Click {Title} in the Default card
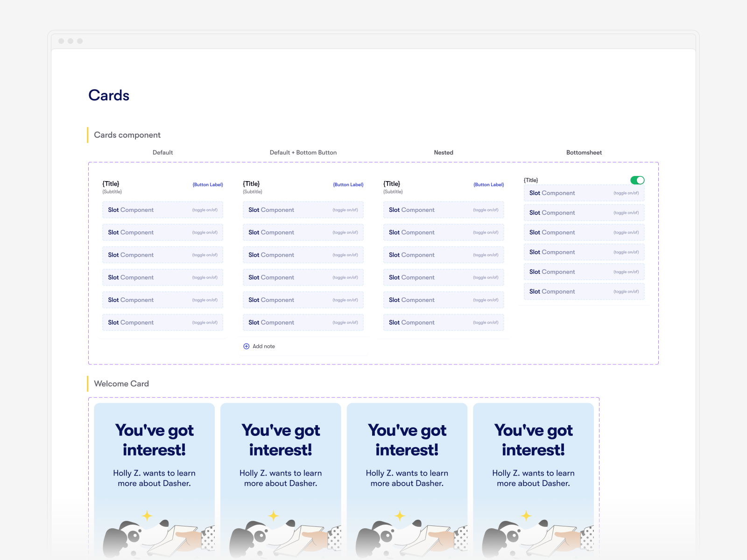 pos(111,184)
